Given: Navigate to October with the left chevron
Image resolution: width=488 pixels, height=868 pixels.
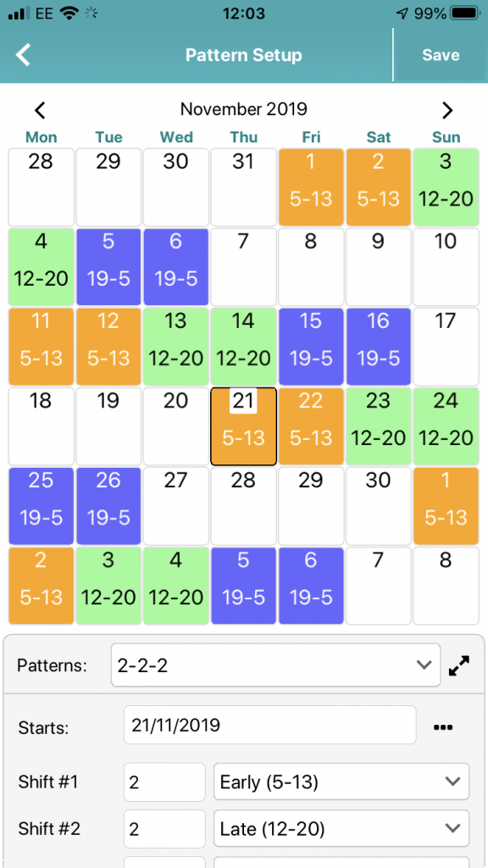Looking at the screenshot, I should pyautogui.click(x=40, y=110).
